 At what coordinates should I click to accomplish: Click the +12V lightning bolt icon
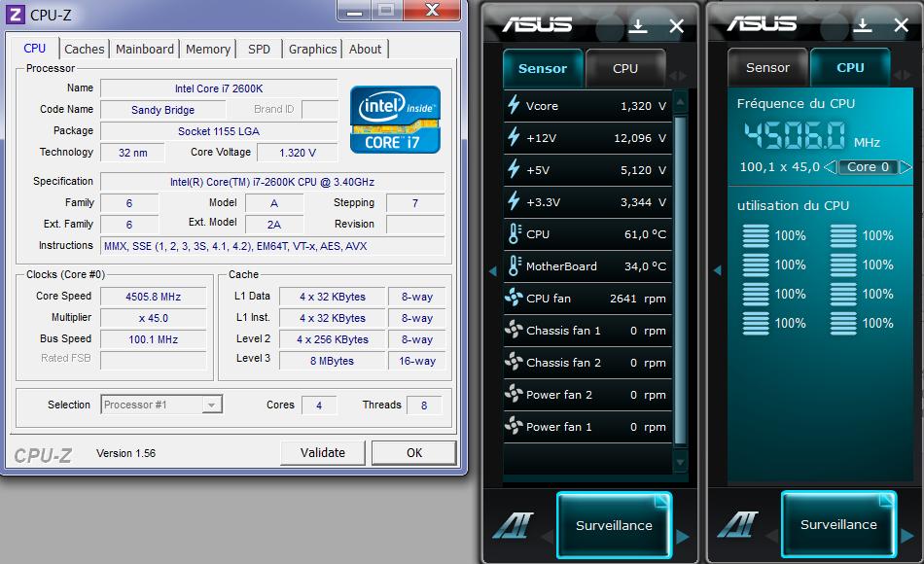[x=514, y=137]
